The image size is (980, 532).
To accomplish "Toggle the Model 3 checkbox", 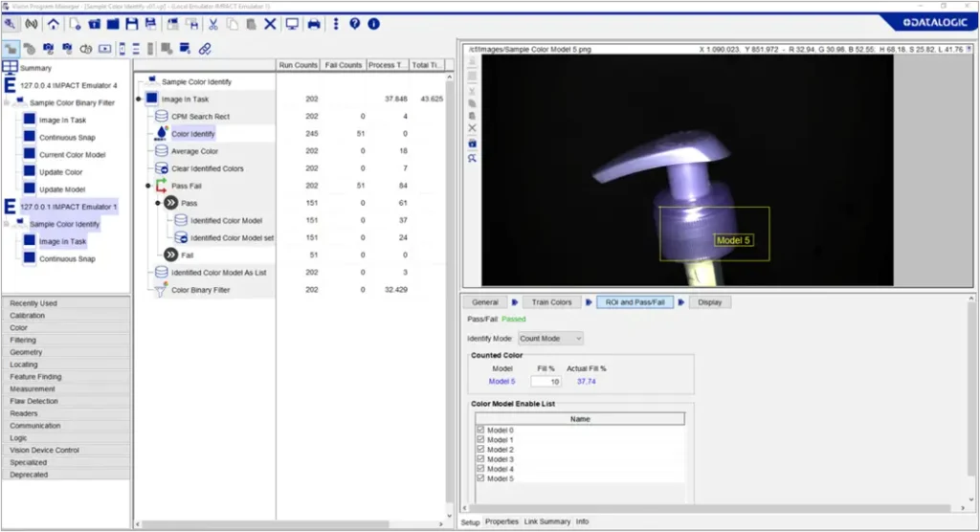I will click(x=480, y=459).
